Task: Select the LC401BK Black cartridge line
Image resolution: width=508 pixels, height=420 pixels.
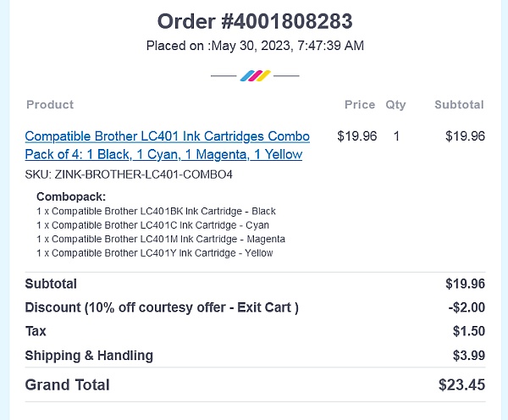Action: pos(156,211)
